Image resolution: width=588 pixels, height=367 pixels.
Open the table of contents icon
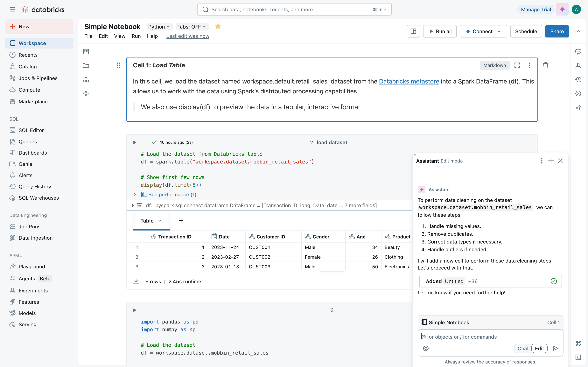(86, 52)
